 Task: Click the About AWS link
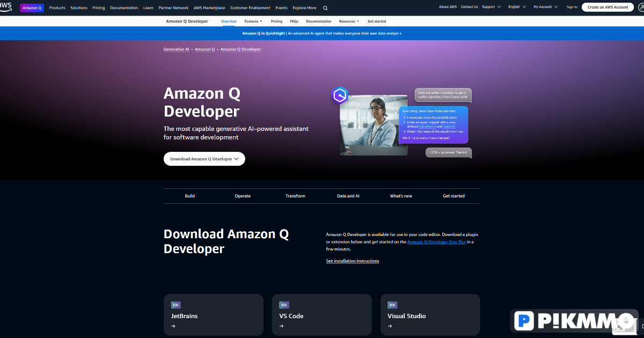click(448, 7)
